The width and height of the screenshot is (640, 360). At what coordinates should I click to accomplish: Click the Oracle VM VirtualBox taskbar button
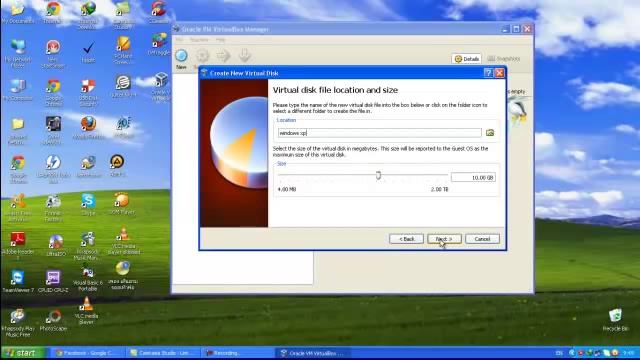coord(313,353)
